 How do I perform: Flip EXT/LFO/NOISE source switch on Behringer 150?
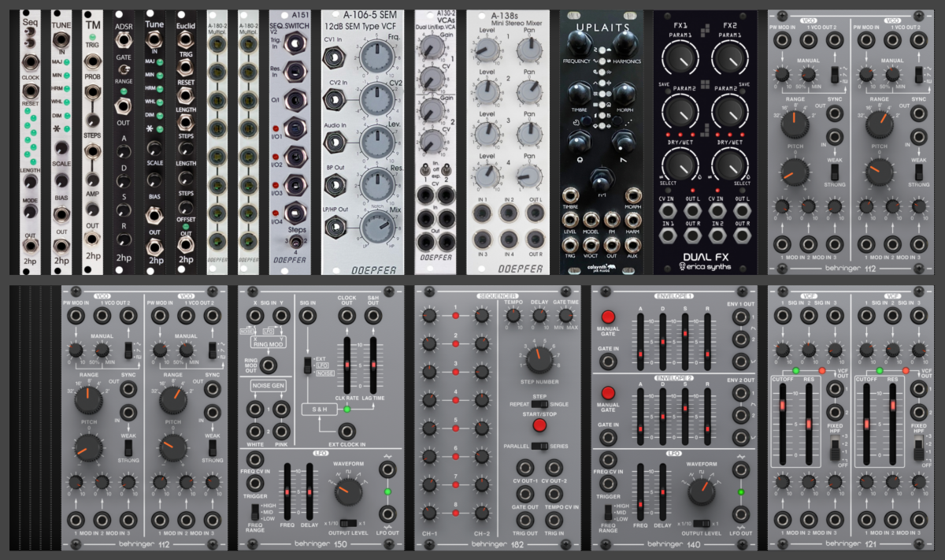tap(309, 366)
